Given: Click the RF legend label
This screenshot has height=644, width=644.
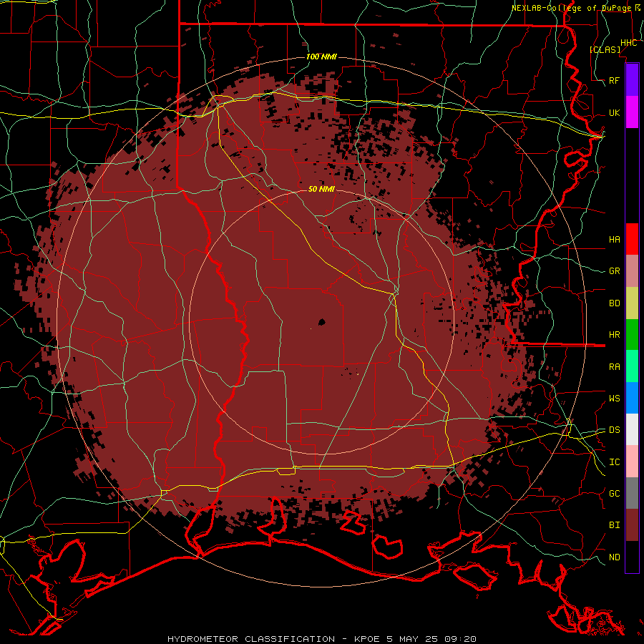Looking at the screenshot, I should [615, 80].
